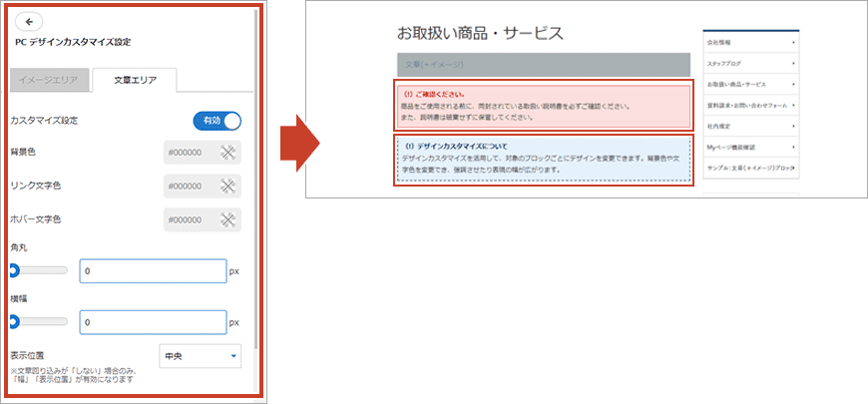This screenshot has width=868, height=404.
Task: Open Myページ機能確認 side menu item
Action: pos(749,148)
